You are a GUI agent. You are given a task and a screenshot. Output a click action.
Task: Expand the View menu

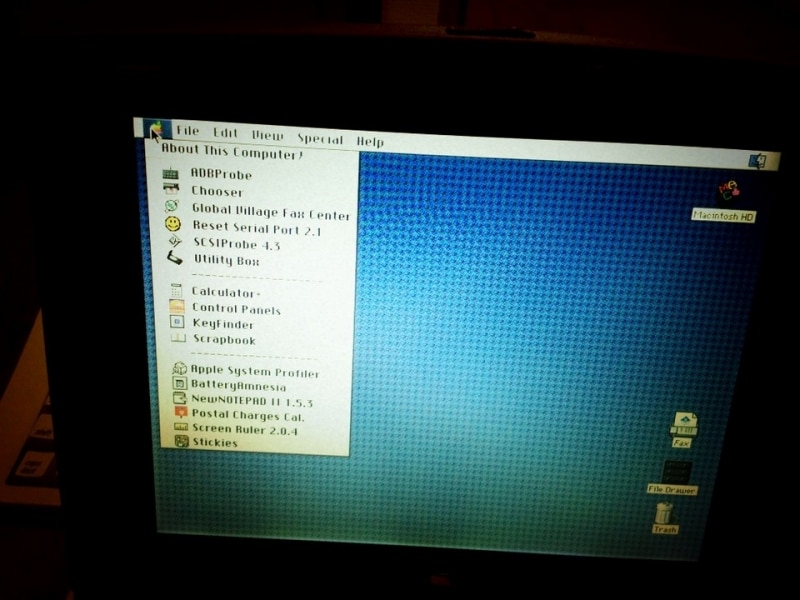click(x=267, y=136)
